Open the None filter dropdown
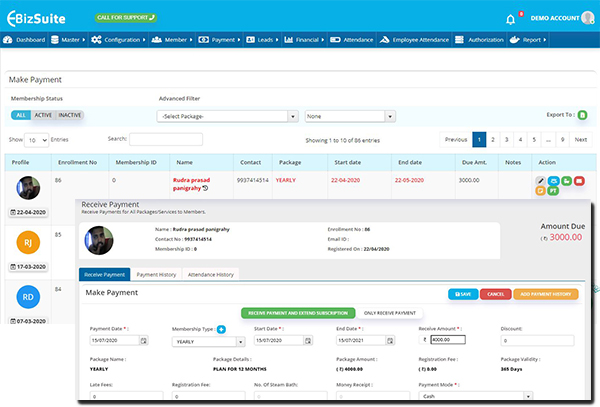The height and width of the screenshot is (407, 600). click(350, 116)
